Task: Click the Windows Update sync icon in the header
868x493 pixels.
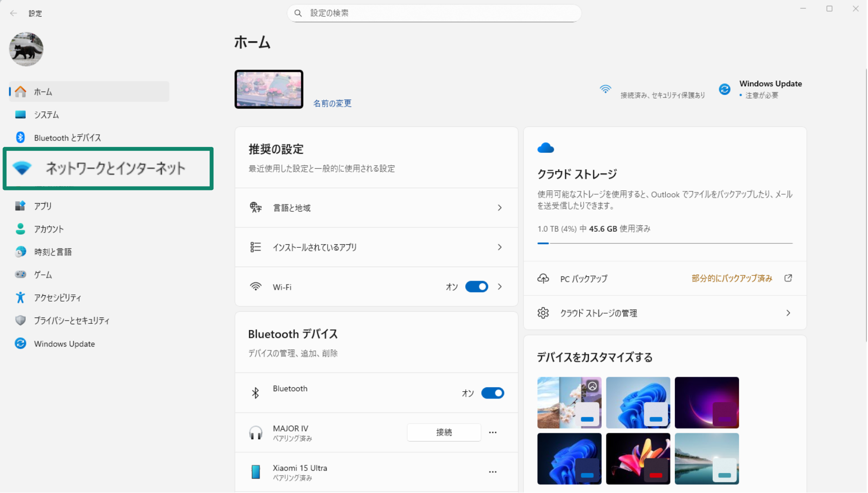Action: (x=724, y=89)
